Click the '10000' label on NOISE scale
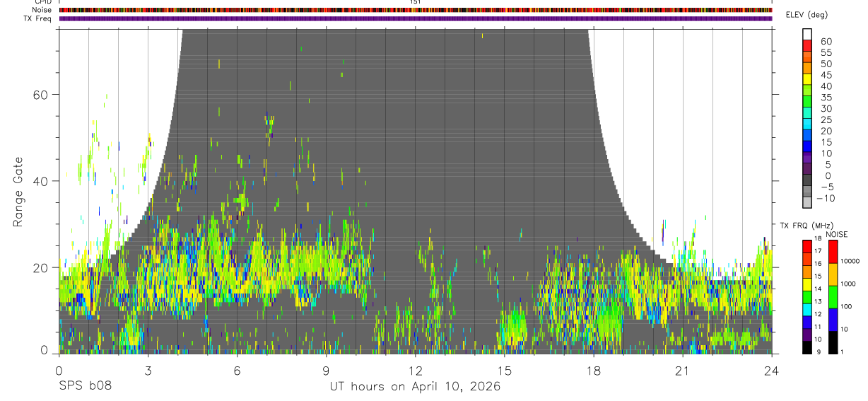Image resolution: width=868 pixels, height=401 pixels. click(x=850, y=262)
